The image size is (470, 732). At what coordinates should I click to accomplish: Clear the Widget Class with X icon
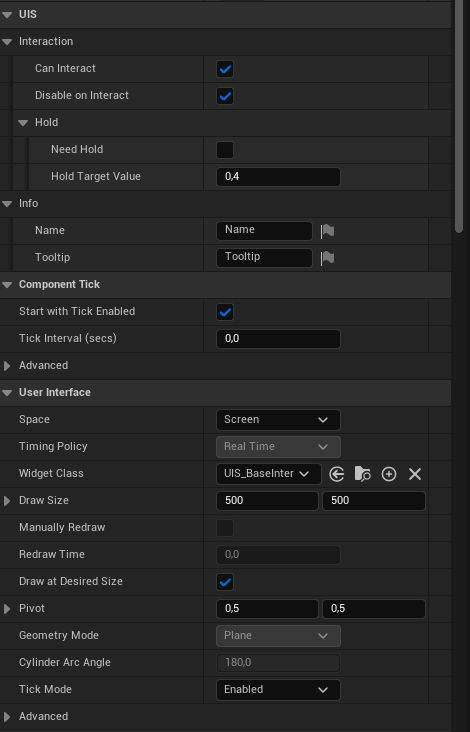[415, 474]
